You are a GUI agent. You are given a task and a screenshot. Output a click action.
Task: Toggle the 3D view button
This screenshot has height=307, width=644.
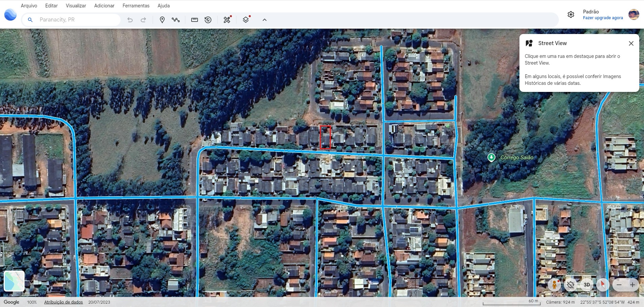[586, 285]
